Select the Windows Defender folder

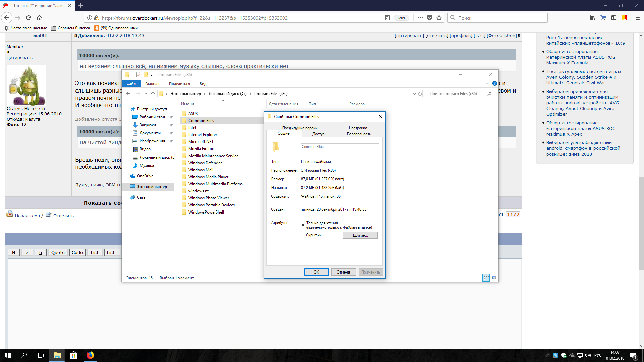pyautogui.click(x=205, y=163)
